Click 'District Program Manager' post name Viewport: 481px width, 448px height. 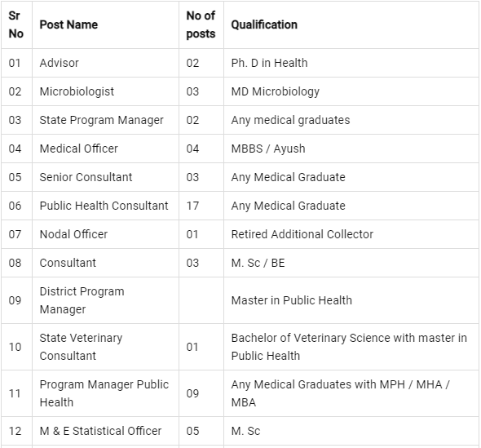point(82,300)
